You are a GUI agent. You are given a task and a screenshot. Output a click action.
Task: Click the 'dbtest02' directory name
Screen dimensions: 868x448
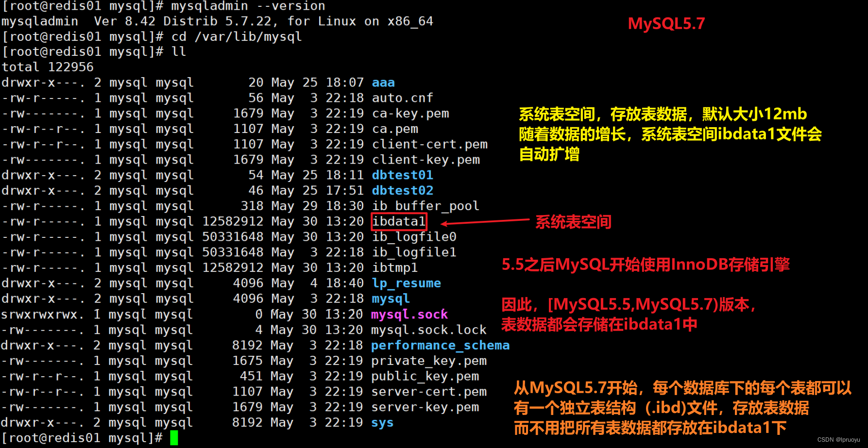[x=402, y=191]
